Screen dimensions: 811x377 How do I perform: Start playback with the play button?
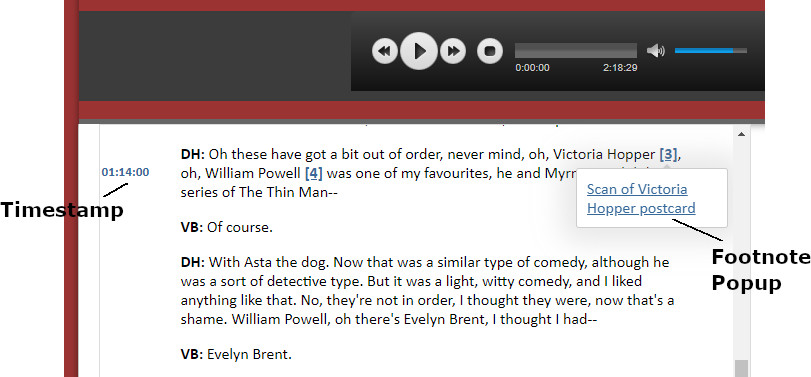[x=419, y=51]
